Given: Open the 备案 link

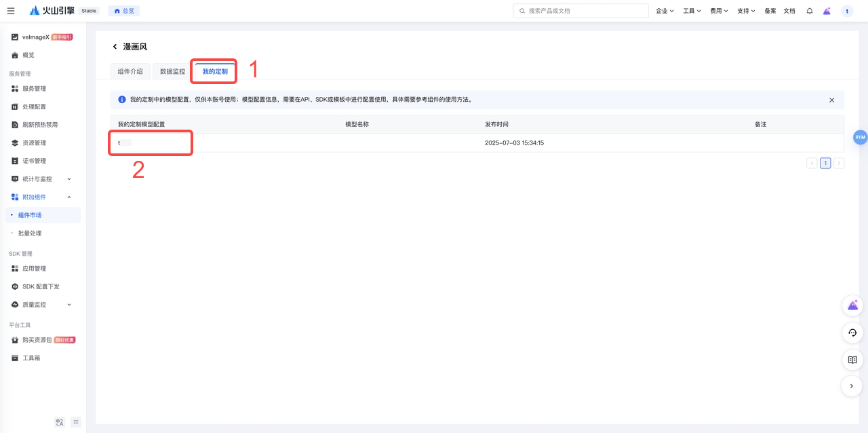Looking at the screenshot, I should coord(770,11).
